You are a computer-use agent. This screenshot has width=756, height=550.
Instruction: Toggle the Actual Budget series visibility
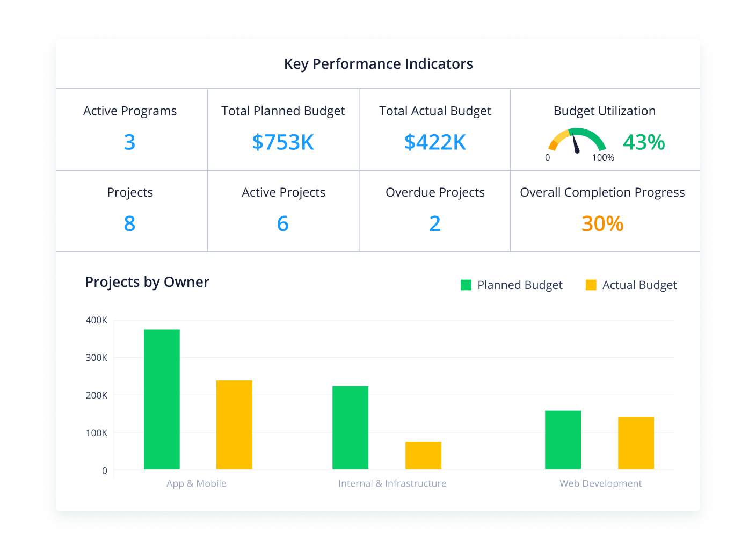click(639, 285)
